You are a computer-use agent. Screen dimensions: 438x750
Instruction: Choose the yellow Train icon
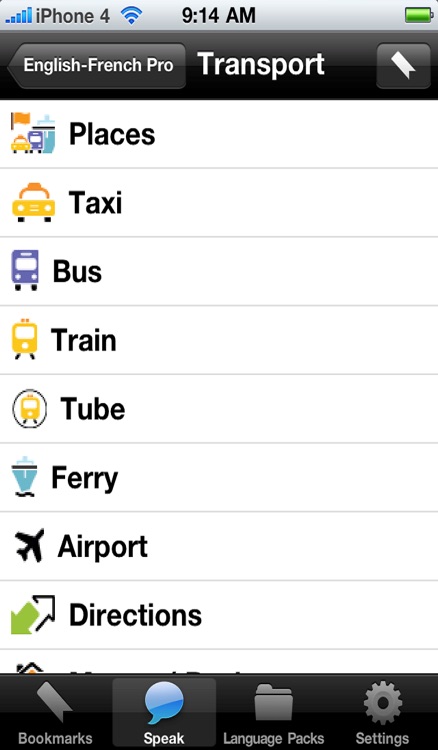point(24,339)
